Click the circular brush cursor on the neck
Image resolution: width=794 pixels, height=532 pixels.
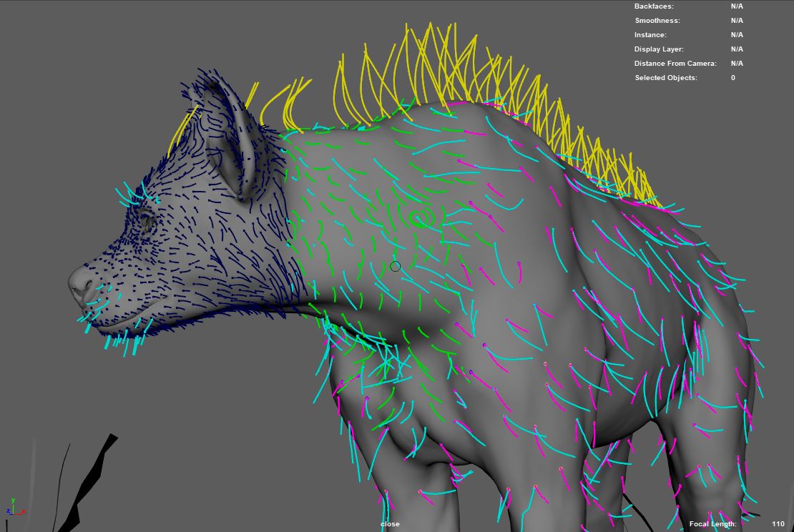[x=396, y=266]
